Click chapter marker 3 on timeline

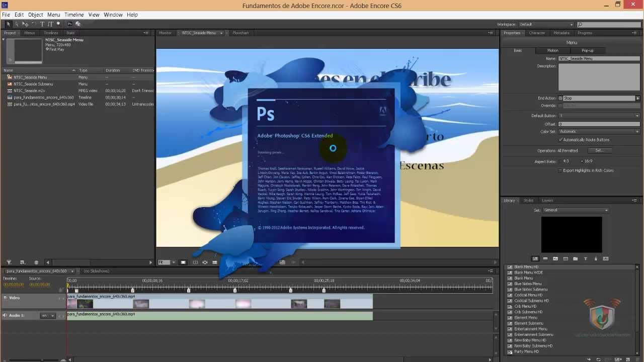click(x=188, y=290)
